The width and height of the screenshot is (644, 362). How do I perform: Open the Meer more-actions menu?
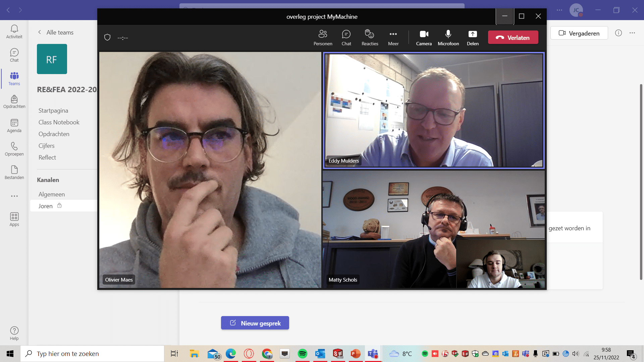pyautogui.click(x=393, y=38)
